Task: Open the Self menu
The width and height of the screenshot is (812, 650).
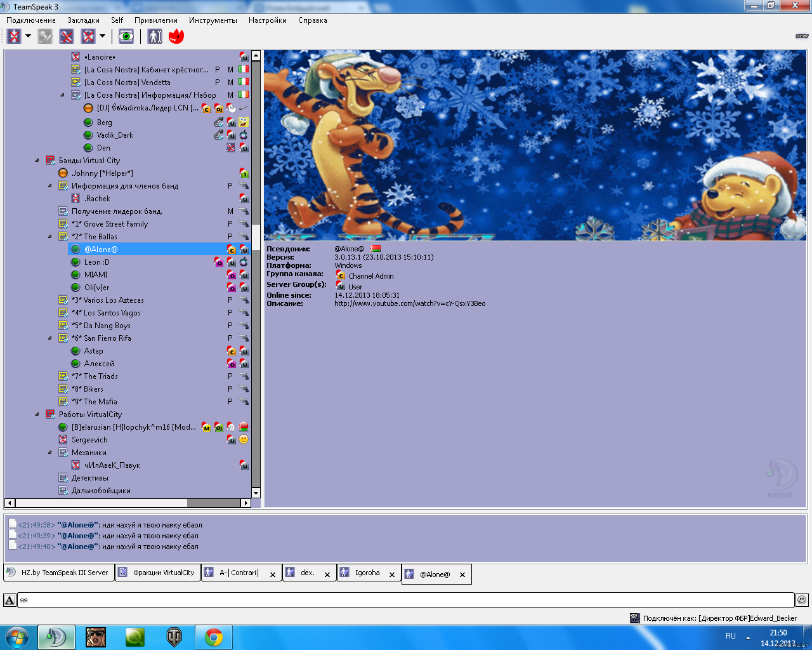Action: coord(117,20)
